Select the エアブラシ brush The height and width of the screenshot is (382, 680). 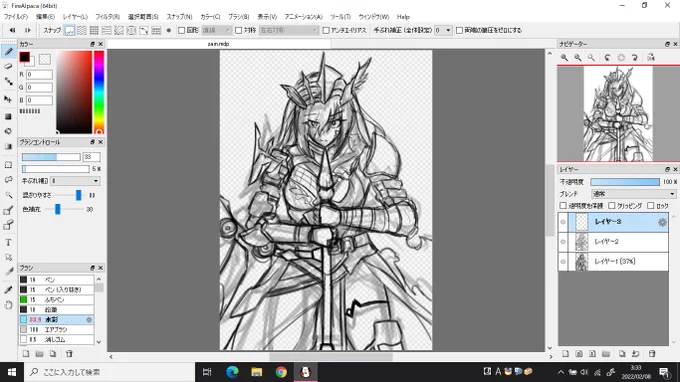(56, 330)
